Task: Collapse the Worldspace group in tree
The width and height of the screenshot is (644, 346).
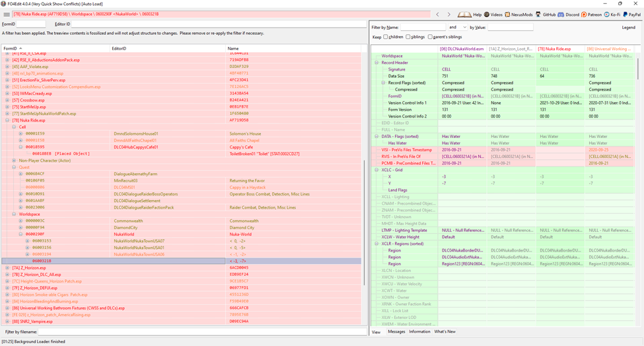Action: click(x=14, y=214)
